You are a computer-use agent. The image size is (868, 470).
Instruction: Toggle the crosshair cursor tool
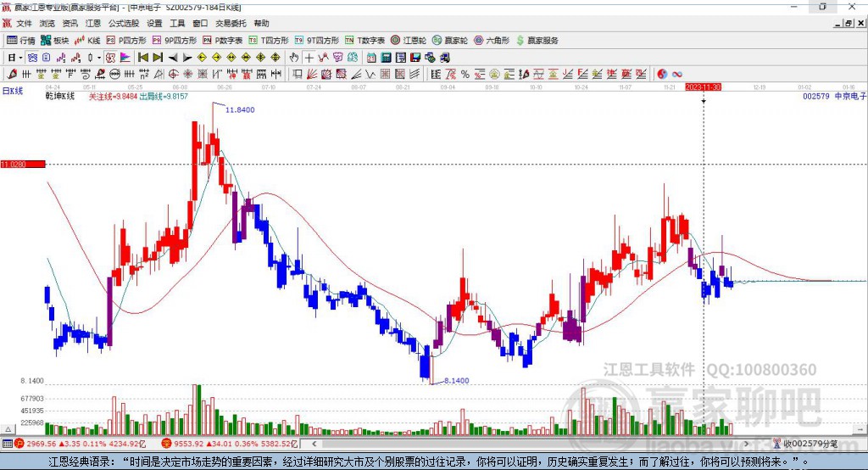[309, 58]
